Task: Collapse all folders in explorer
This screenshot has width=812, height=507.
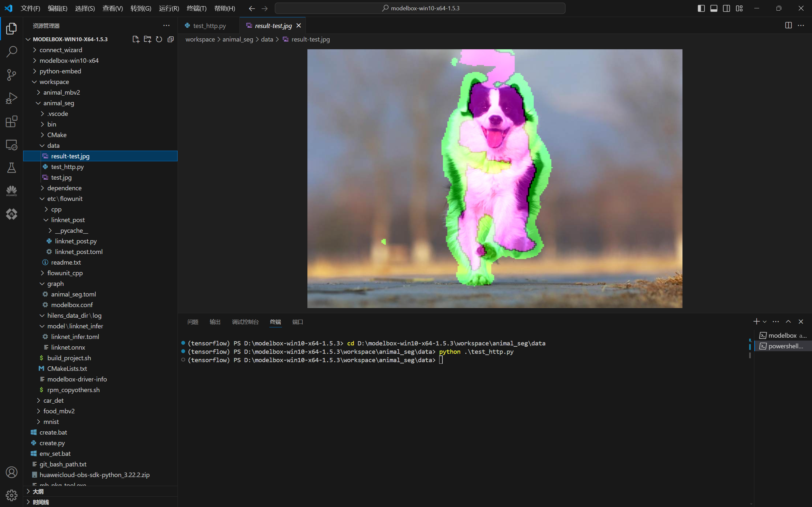Action: coord(170,39)
